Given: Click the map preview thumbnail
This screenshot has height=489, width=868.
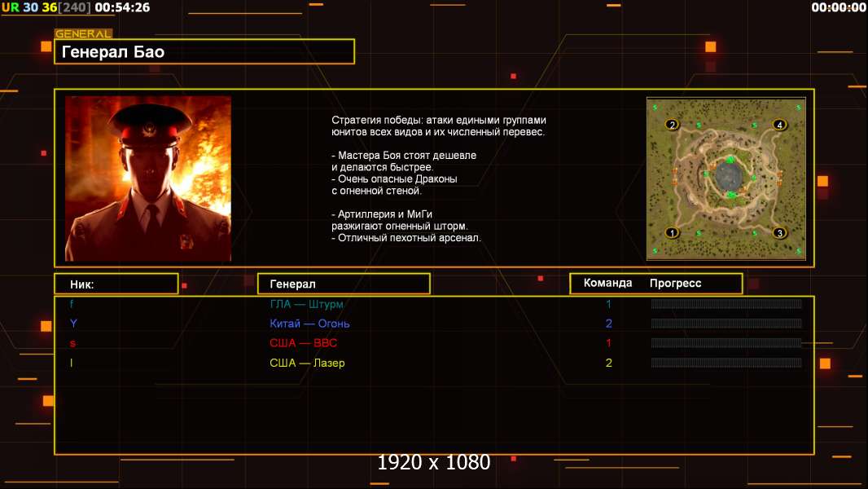Looking at the screenshot, I should [726, 178].
